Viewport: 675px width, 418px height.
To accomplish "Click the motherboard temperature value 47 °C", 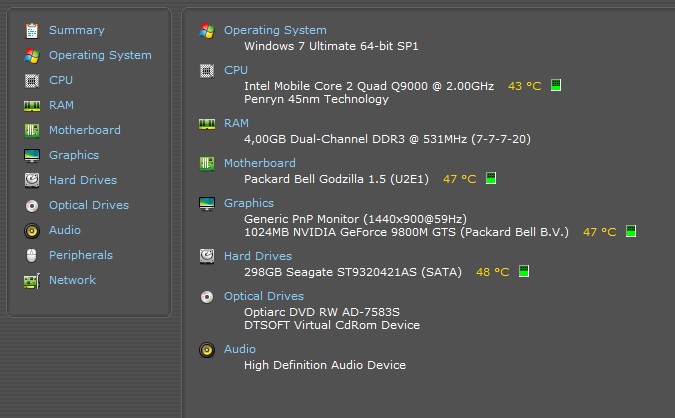I will [x=460, y=179].
